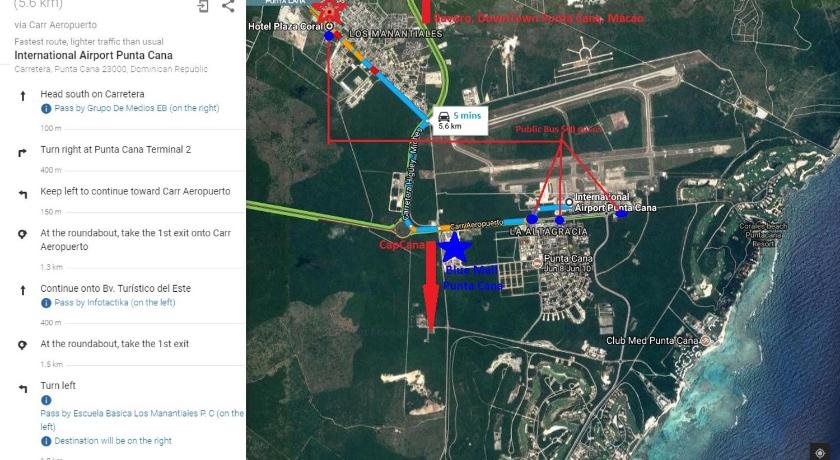Click the my location icon on map
Image resolution: width=840 pixels, height=460 pixels.
point(820,453)
